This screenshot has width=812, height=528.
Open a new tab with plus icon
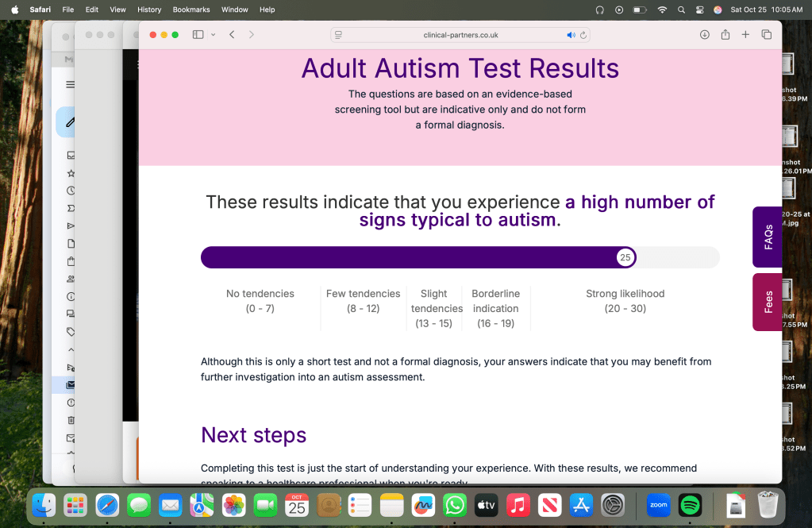tap(745, 35)
